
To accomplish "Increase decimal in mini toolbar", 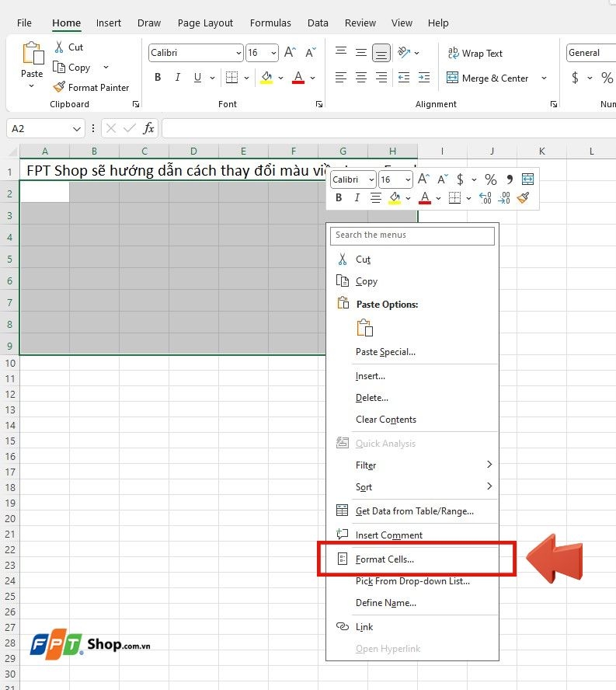I will (485, 198).
